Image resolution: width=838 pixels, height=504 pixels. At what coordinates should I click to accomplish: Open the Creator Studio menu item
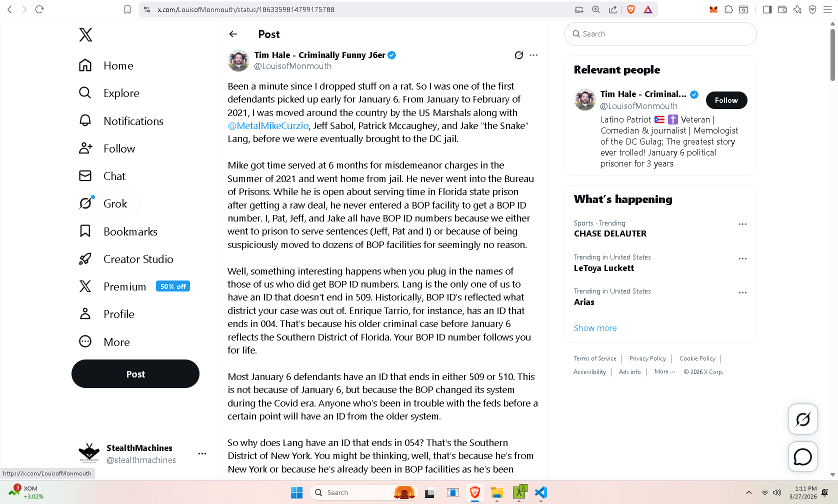pyautogui.click(x=126, y=259)
